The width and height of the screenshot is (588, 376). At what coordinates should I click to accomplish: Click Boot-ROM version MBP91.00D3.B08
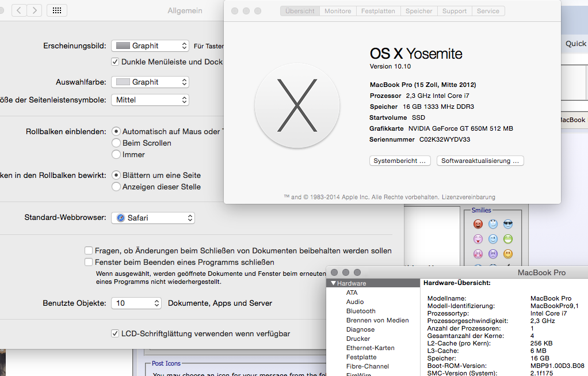(x=558, y=366)
